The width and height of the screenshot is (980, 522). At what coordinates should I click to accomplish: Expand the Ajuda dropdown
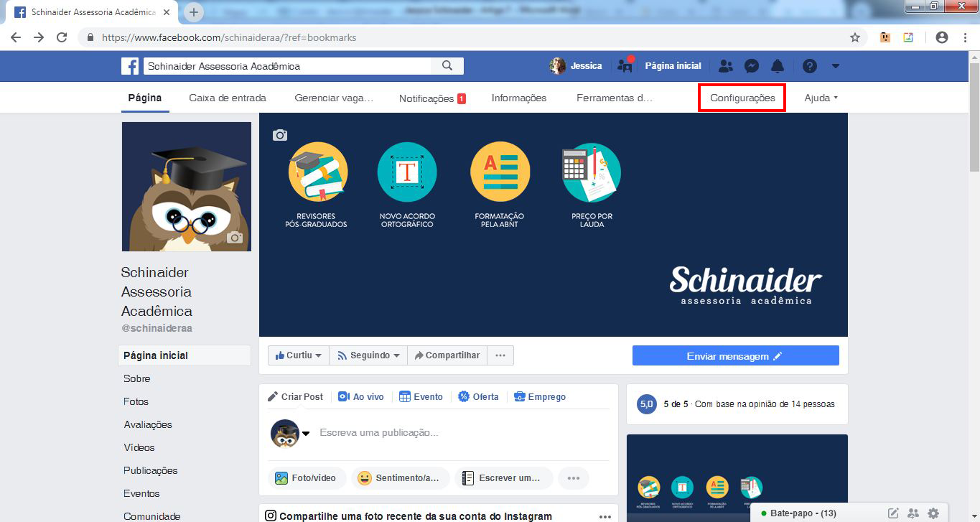[821, 98]
